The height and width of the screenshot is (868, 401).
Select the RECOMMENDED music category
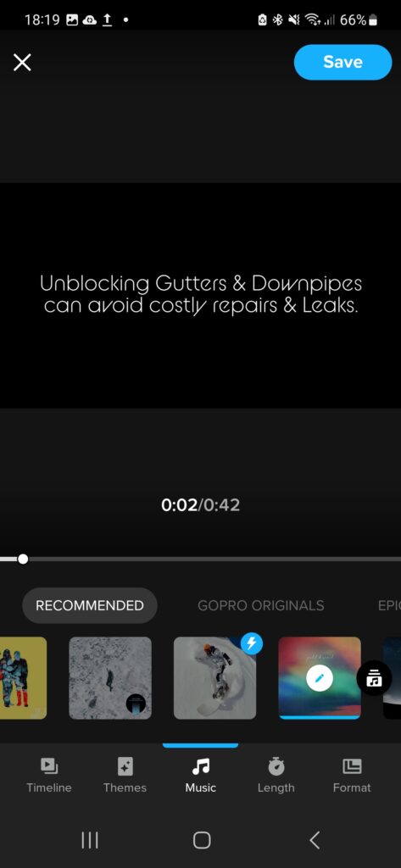point(90,605)
